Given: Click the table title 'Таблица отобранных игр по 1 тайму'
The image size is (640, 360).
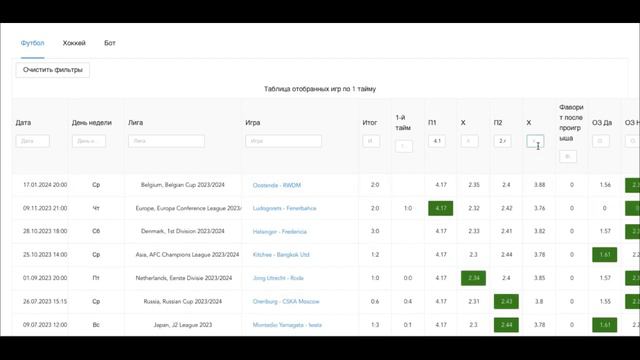Looking at the screenshot, I should point(320,89).
